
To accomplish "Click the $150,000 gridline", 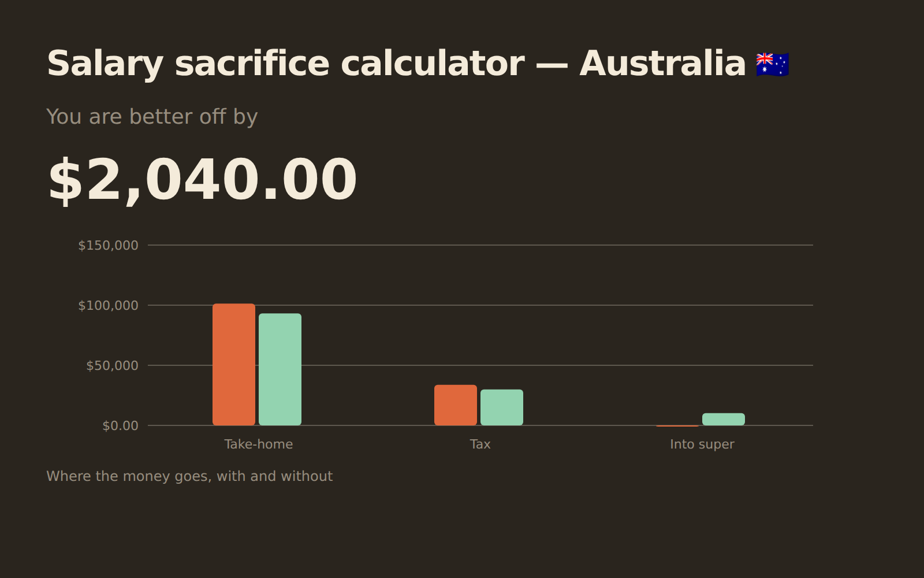I will 480,245.
